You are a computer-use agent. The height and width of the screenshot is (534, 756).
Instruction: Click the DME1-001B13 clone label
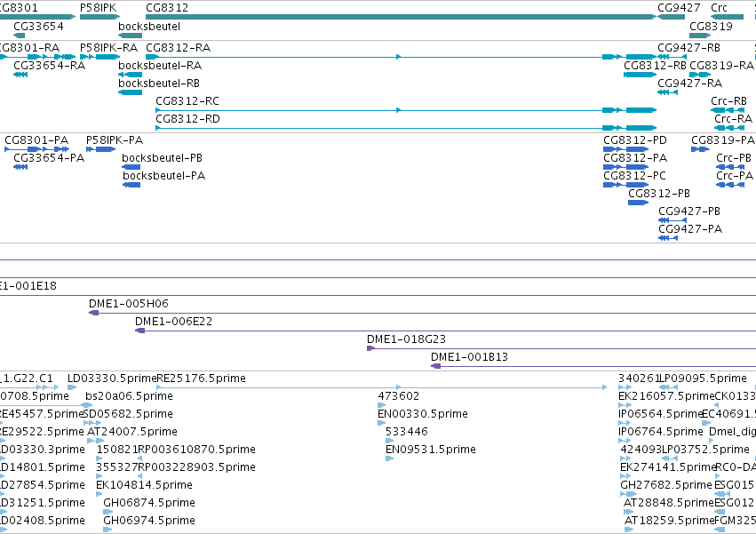point(470,357)
